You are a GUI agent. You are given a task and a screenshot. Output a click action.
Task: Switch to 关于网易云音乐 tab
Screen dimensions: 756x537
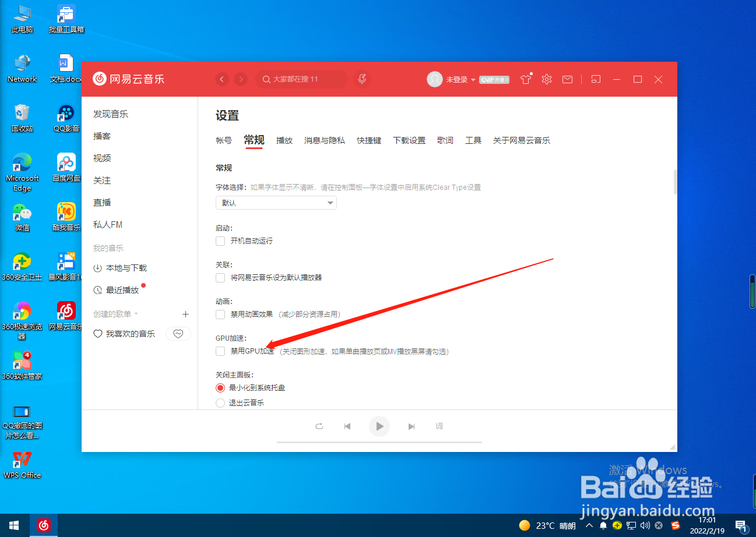522,140
